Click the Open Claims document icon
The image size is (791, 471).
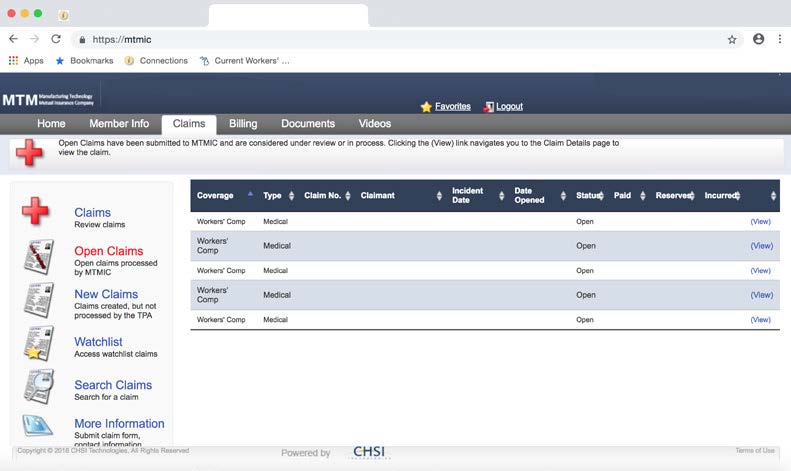[x=39, y=257]
